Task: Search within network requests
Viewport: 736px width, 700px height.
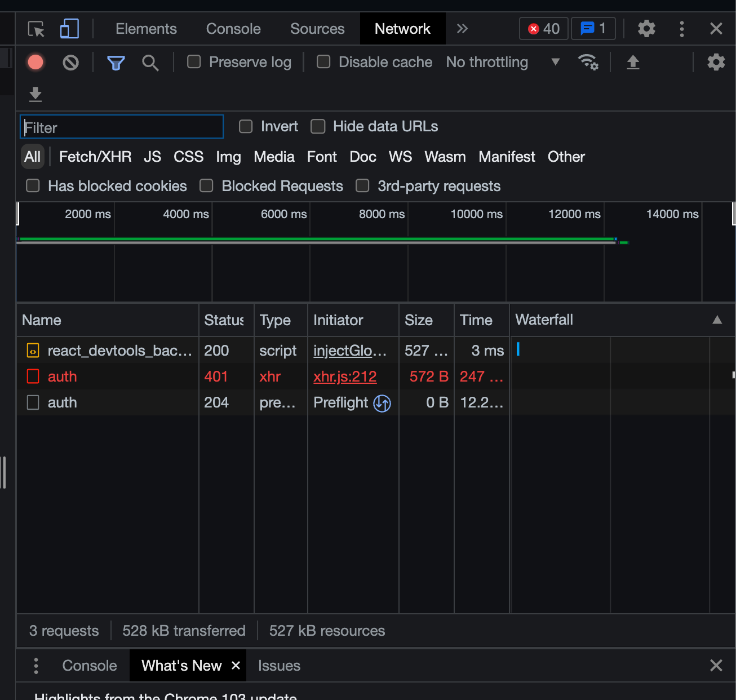Action: [150, 63]
